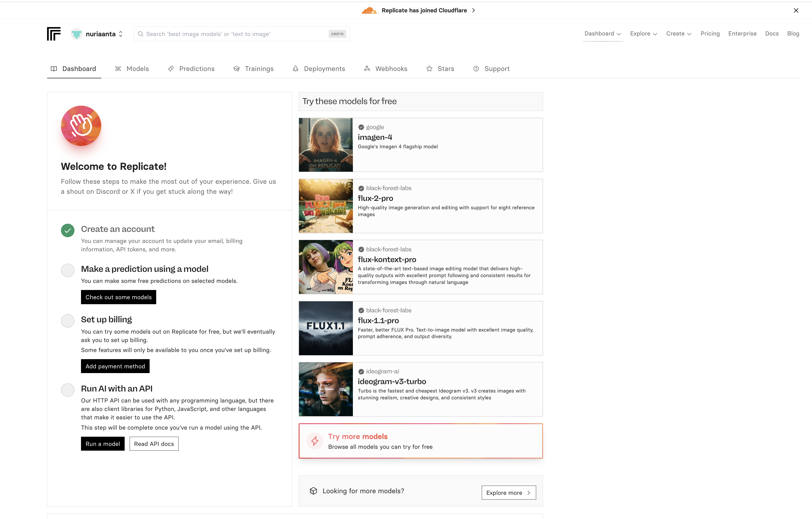Click the Explore more button
The height and width of the screenshot is (519, 812).
point(509,493)
